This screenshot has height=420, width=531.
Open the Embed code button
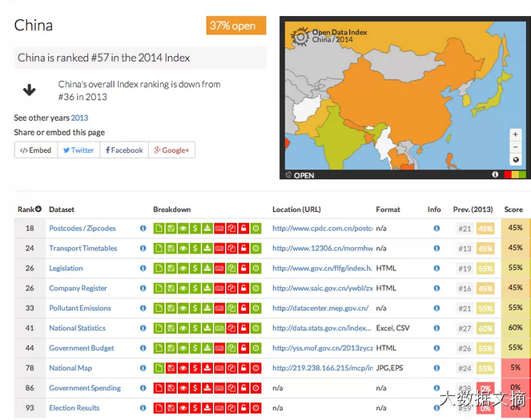tap(36, 150)
